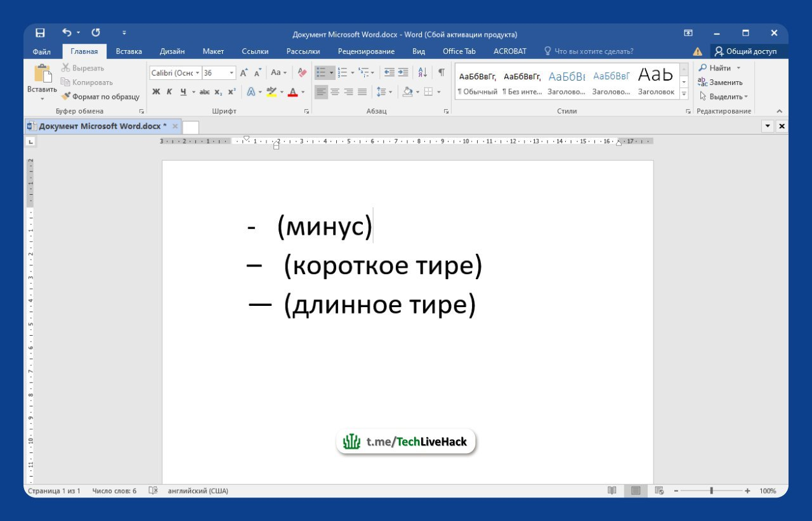812x521 pixels.
Task: Open the Файл menu
Action: (42, 51)
